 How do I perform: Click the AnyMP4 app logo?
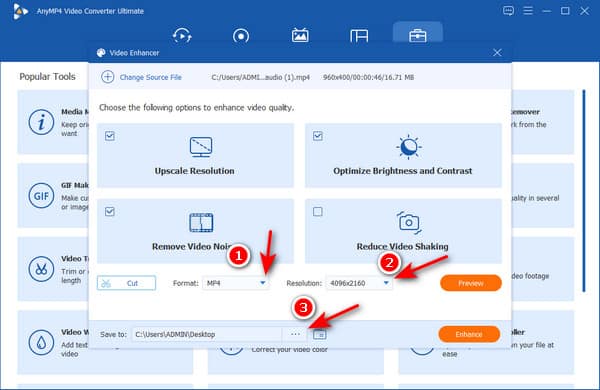click(20, 11)
